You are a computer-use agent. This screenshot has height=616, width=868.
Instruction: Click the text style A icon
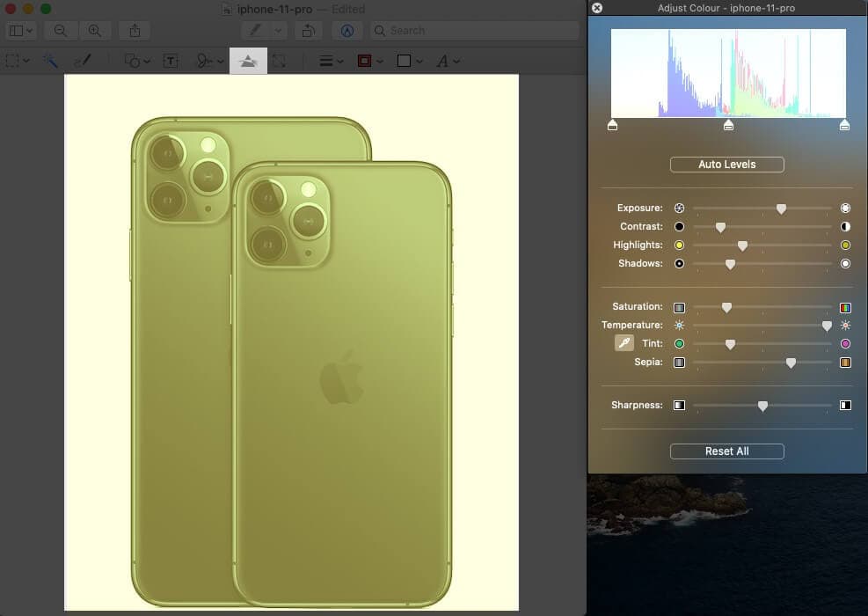[x=442, y=61]
